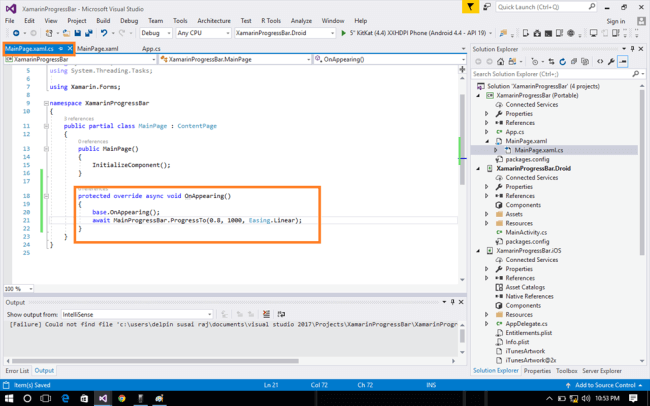The image size is (650, 406).
Task: Open the Debug configuration dropdown
Action: click(x=157, y=33)
